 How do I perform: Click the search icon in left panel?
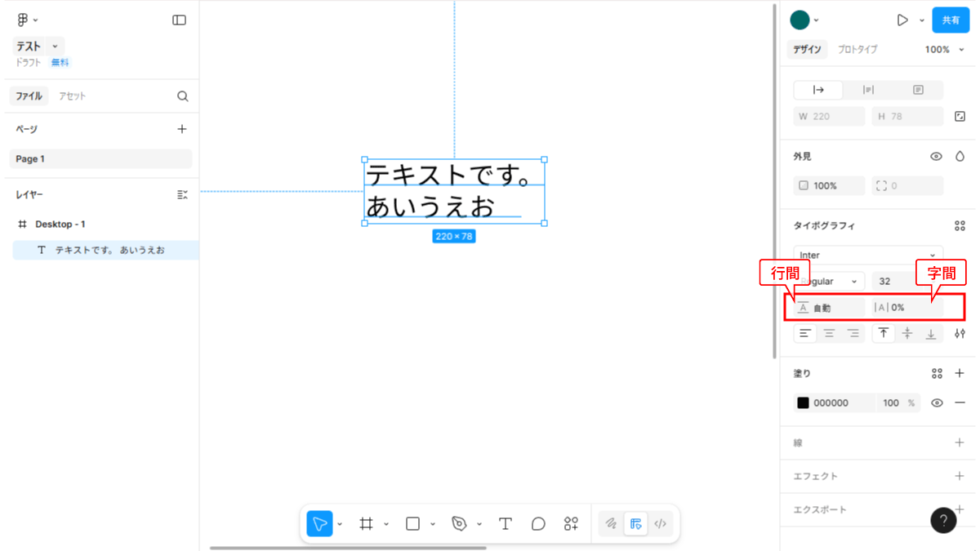(183, 96)
